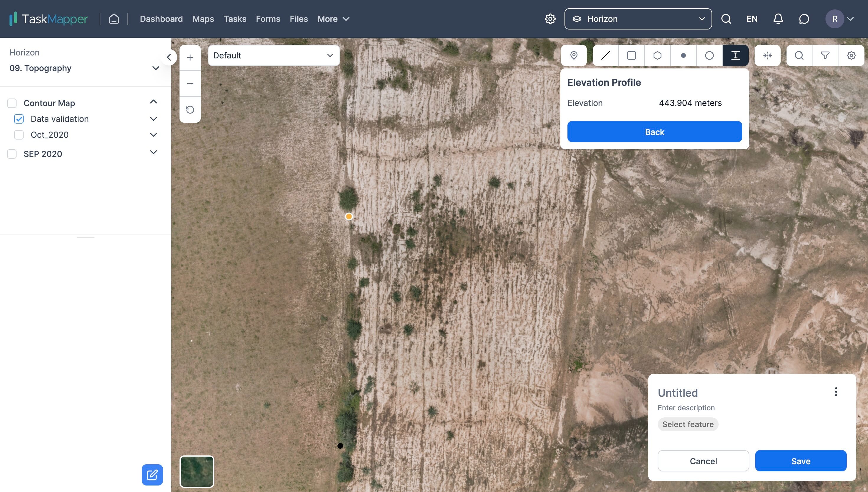Click the orange point marker on map
Screen dimensions: 868x492
349,217
